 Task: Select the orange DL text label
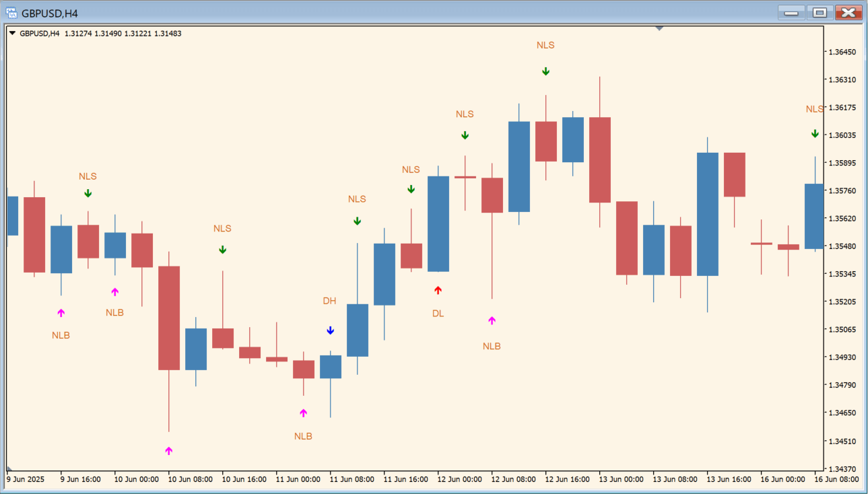click(438, 314)
